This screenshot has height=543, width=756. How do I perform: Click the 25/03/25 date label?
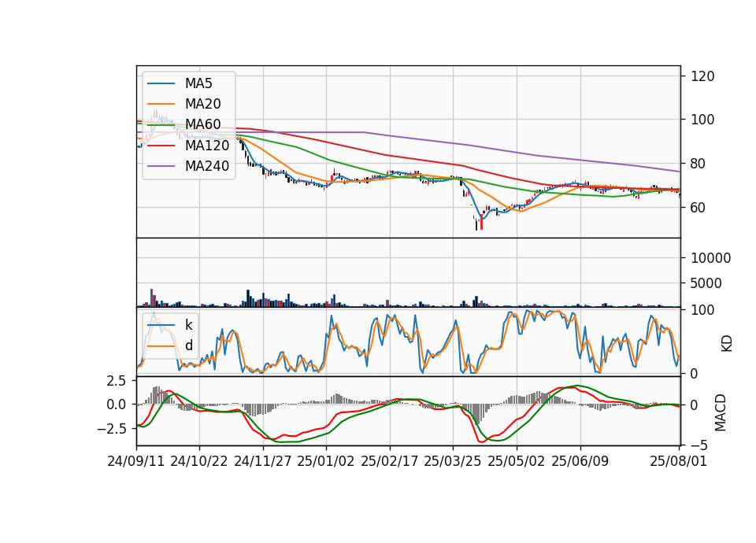click(x=453, y=461)
